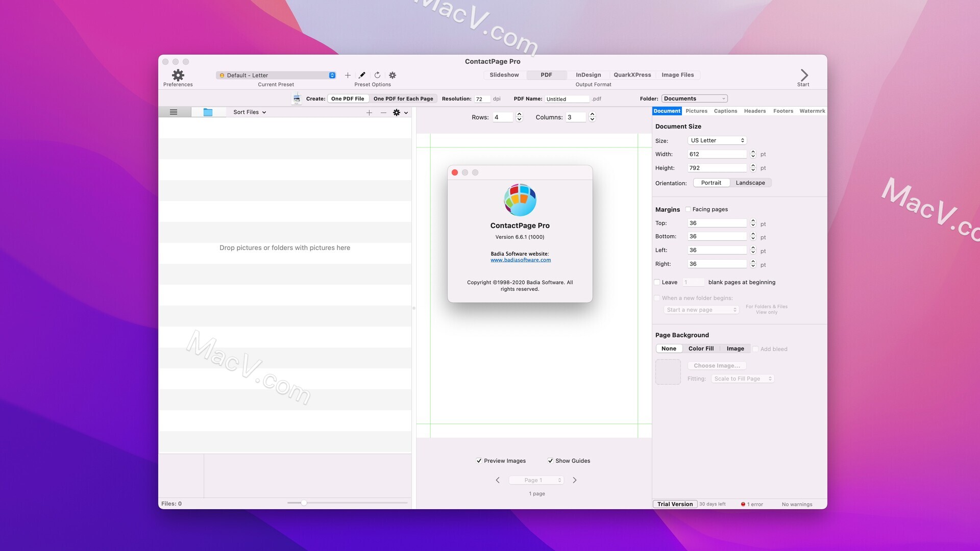Screen dimensions: 980x551
Task: Select One PDF File option
Action: click(x=348, y=98)
